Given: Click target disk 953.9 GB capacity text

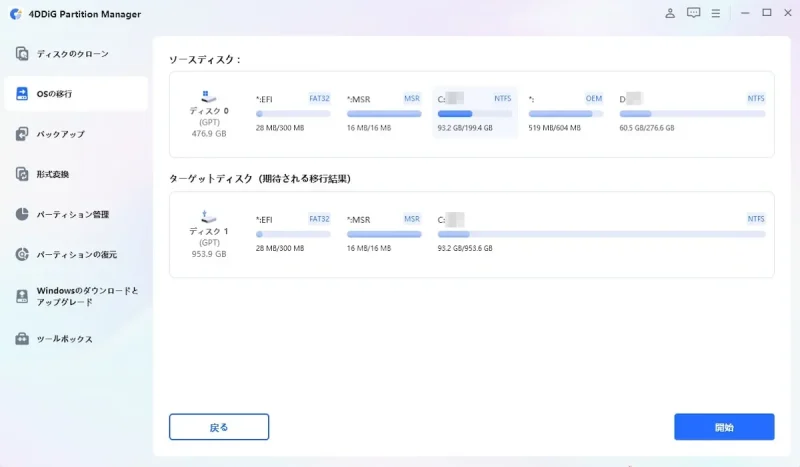Looking at the screenshot, I should pos(209,254).
